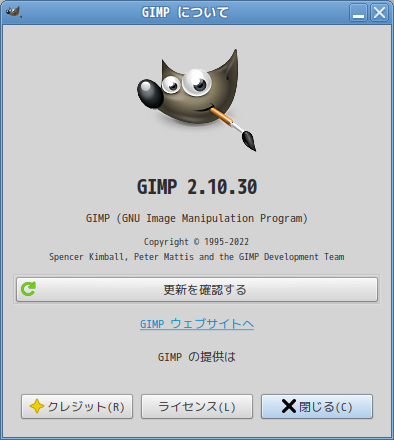Close the dialog with the 閉じる(C) button

[x=317, y=406]
